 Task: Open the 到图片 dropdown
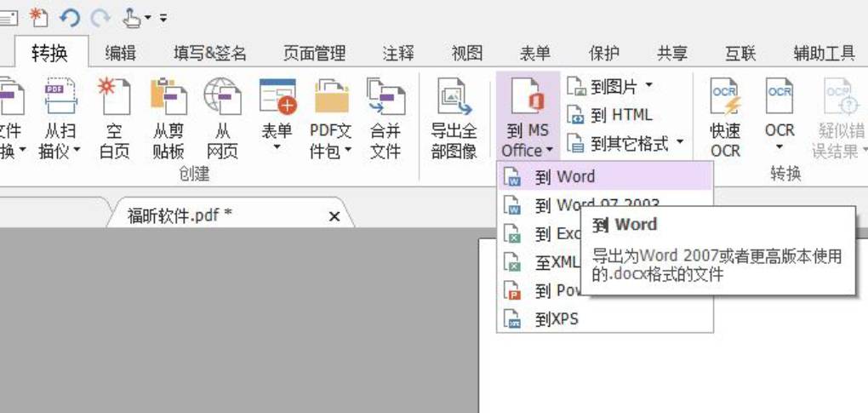(648, 85)
